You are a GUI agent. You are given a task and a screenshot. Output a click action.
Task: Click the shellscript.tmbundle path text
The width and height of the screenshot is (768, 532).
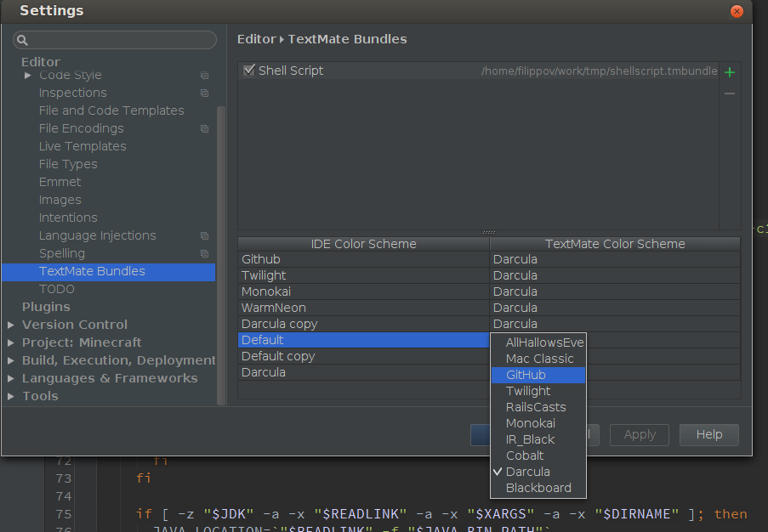[599, 71]
